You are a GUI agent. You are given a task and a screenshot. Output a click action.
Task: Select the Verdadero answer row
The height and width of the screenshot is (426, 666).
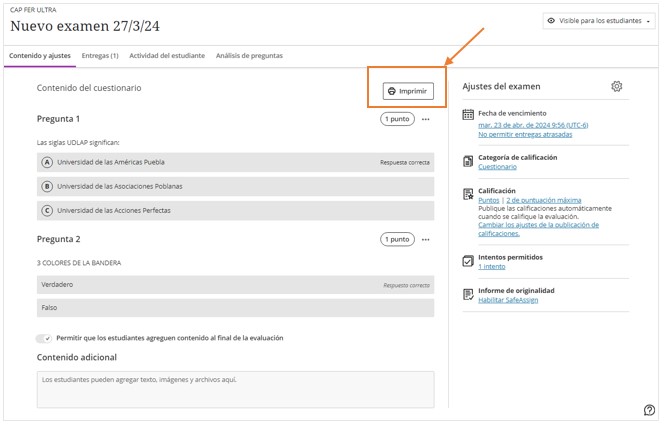(x=235, y=285)
